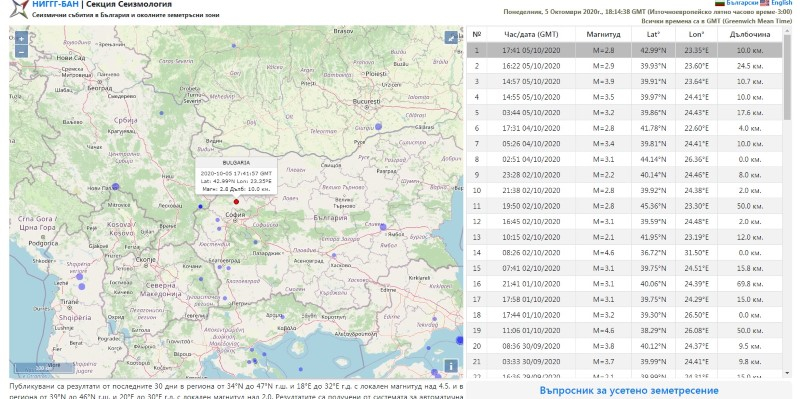Click the large blue circle near Нови Пазар
The image size is (800, 399).
pyautogui.click(x=115, y=187)
